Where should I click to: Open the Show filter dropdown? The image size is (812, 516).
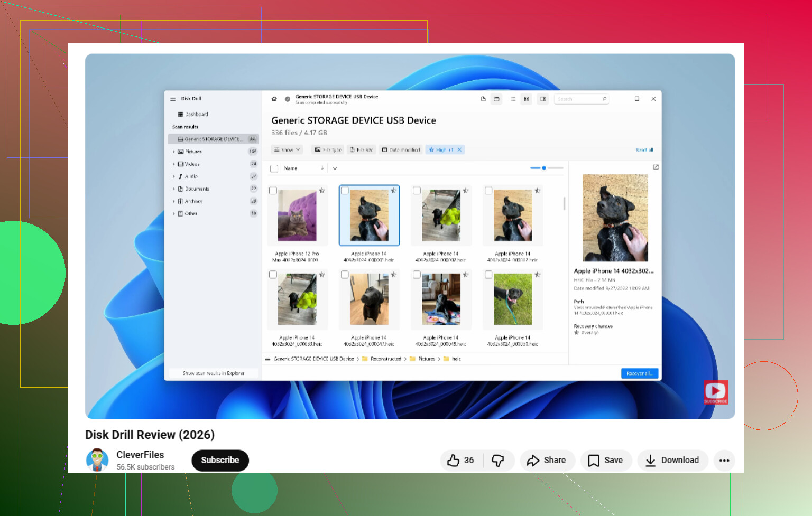[x=287, y=150]
